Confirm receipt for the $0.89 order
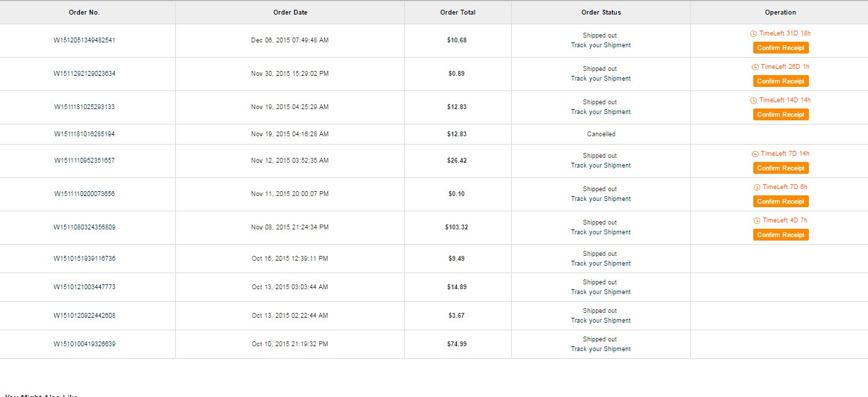Image resolution: width=868 pixels, height=397 pixels. coord(780,81)
